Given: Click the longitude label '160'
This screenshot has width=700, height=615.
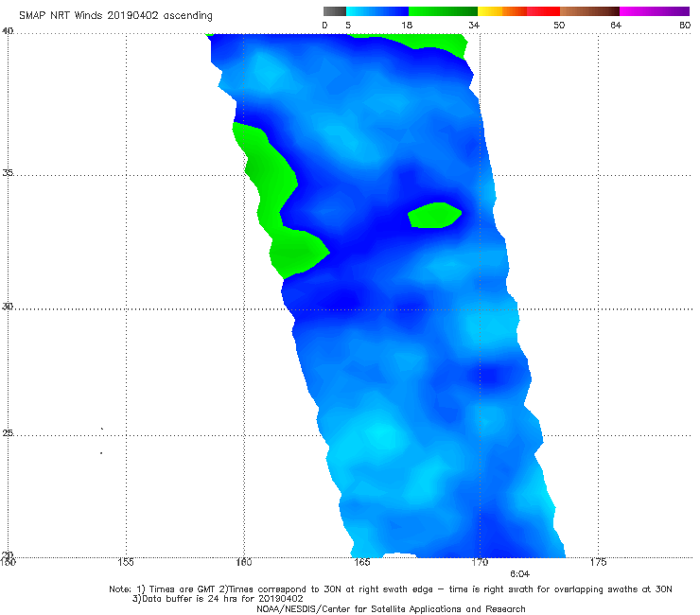Looking at the screenshot, I should tap(244, 562).
